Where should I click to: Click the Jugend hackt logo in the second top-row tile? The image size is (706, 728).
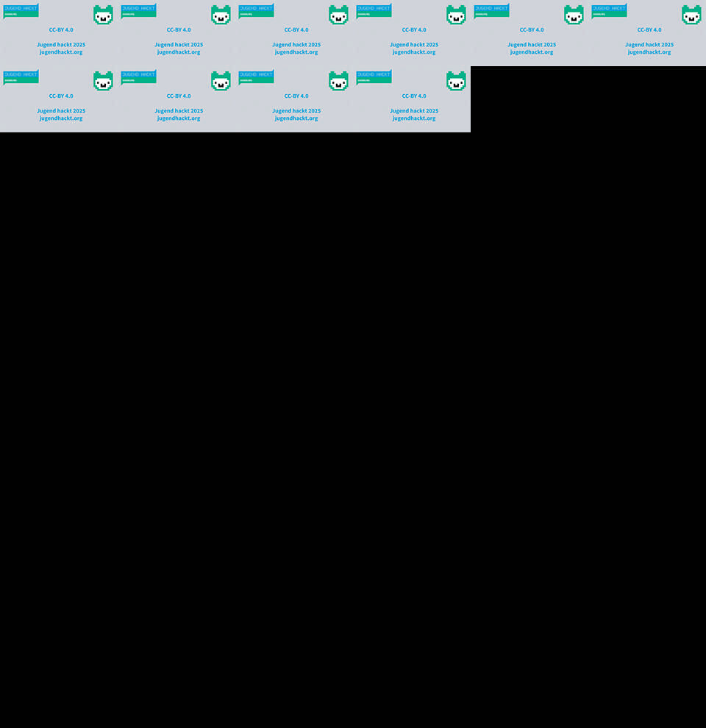point(138,11)
